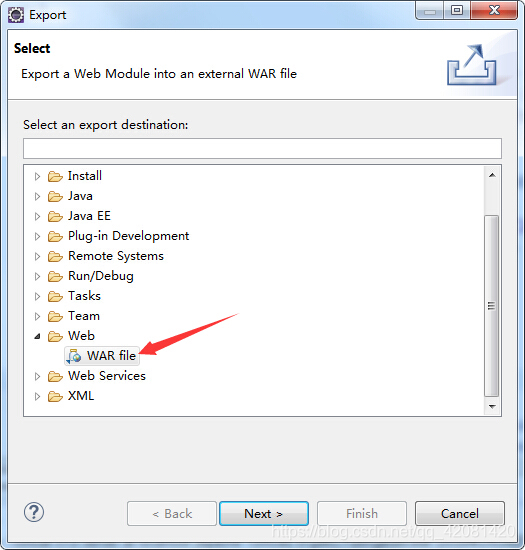This screenshot has height=550, width=525.
Task: Click the Remote Systems folder icon
Action: coord(55,256)
